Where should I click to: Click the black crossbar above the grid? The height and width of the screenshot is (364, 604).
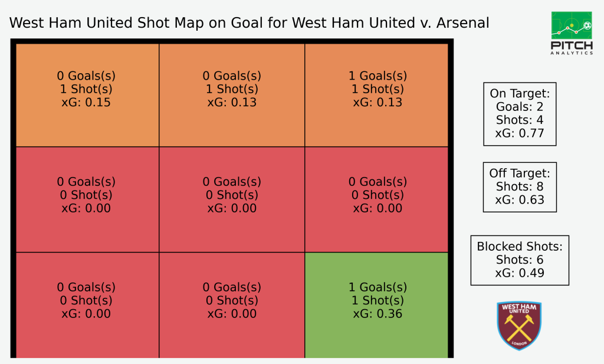[x=232, y=41]
